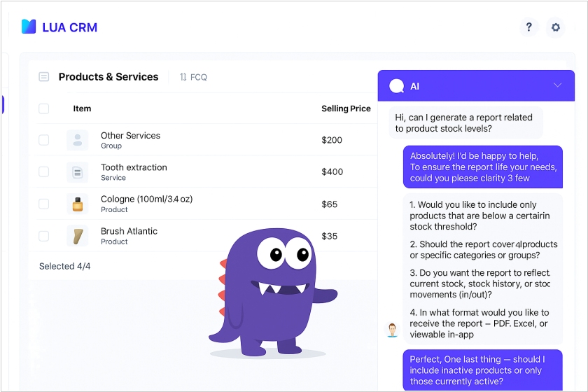Click the LUA CRM logo icon

pos(29,27)
